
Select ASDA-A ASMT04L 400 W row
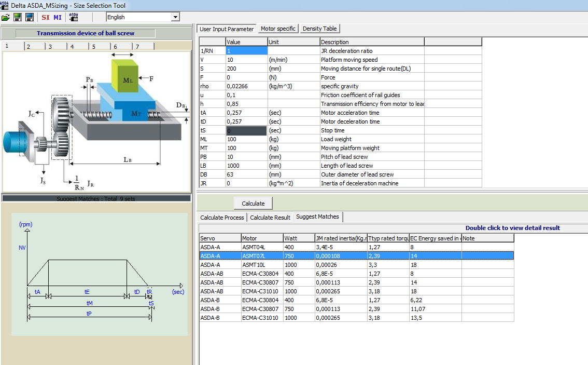pos(357,247)
